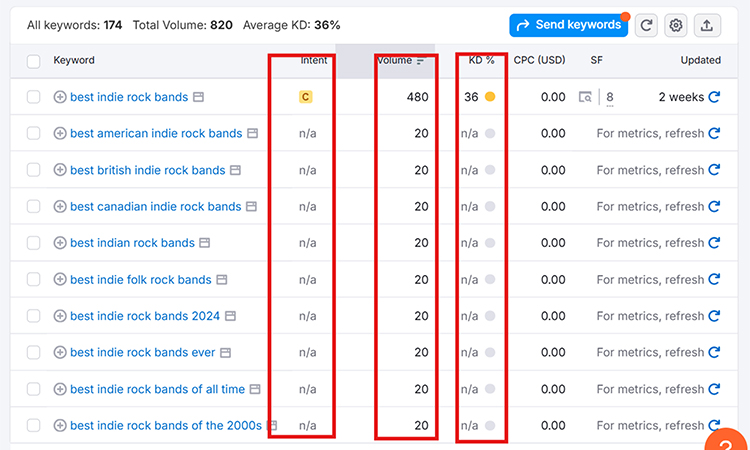Screen dimensions: 750x450
Task: Open best american indie rock bands link
Action: point(156,133)
